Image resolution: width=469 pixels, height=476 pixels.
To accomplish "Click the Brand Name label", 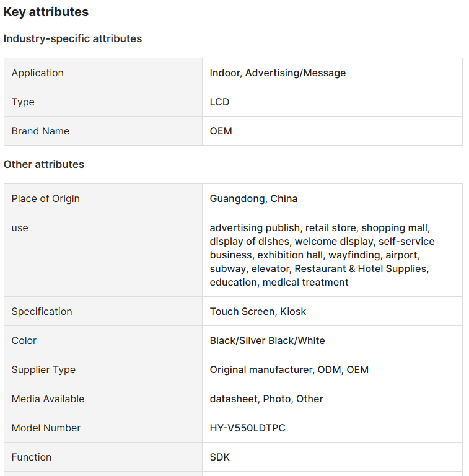I will coord(40,131).
